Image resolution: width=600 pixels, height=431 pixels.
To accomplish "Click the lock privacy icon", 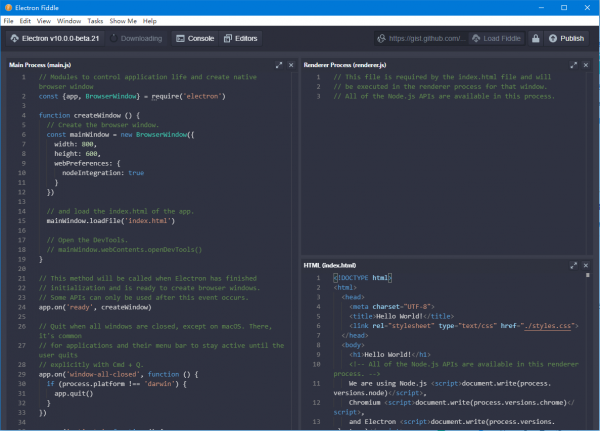I will (x=536, y=38).
